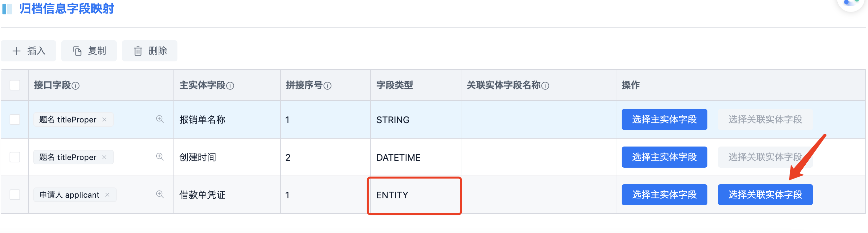Show info tooltip beside 主实体字段 header

[230, 86]
